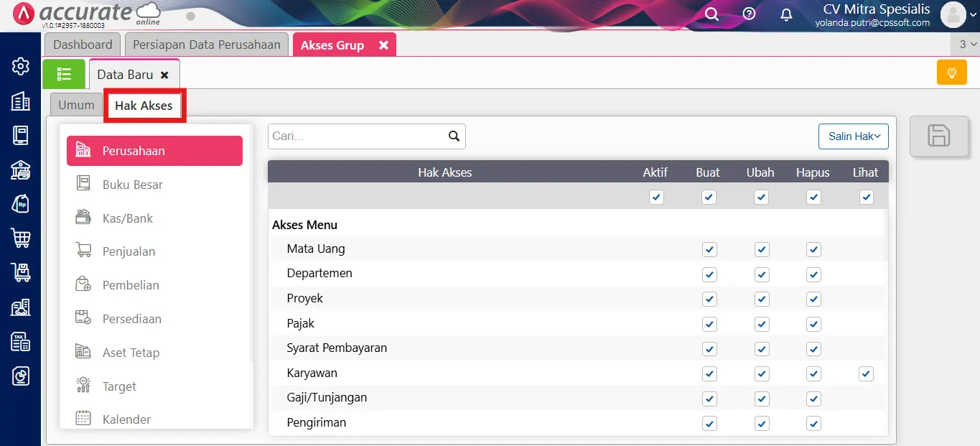980x446 pixels.
Task: Click the green list icon beside Data Baru
Action: (x=64, y=73)
